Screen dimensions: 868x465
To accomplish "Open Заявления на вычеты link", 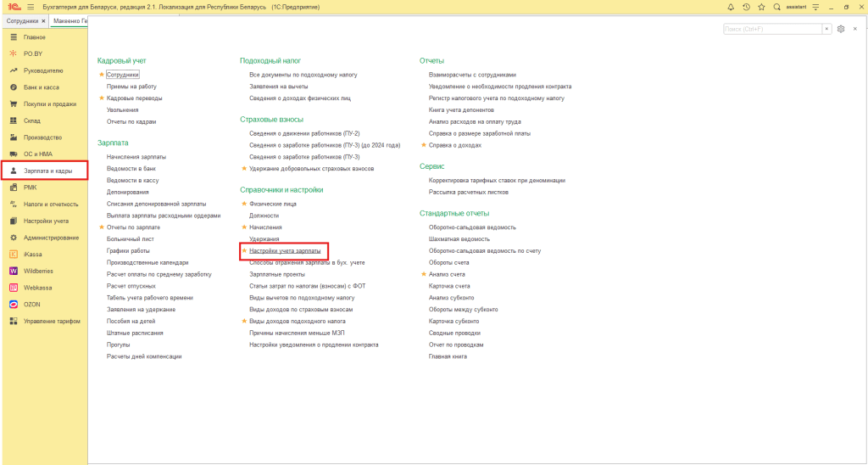I will [278, 87].
